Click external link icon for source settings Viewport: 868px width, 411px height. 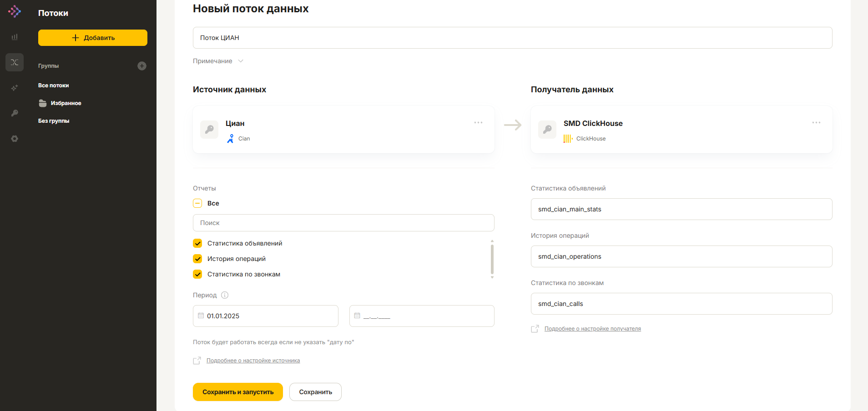(x=197, y=361)
